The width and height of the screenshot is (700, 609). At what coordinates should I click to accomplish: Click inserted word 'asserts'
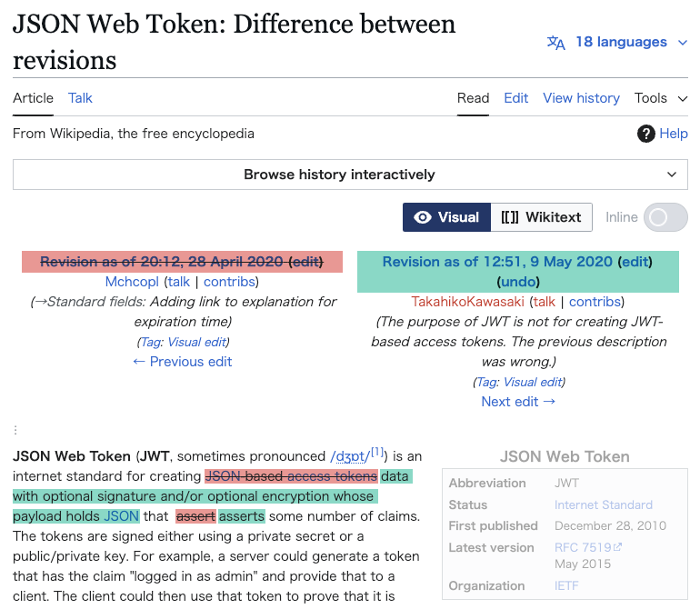pos(242,516)
